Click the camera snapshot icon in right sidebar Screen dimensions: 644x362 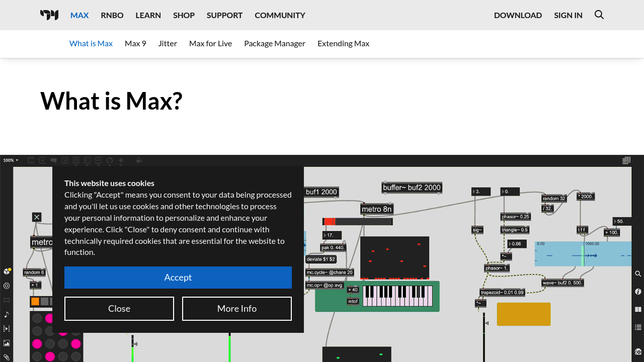[x=638, y=351]
